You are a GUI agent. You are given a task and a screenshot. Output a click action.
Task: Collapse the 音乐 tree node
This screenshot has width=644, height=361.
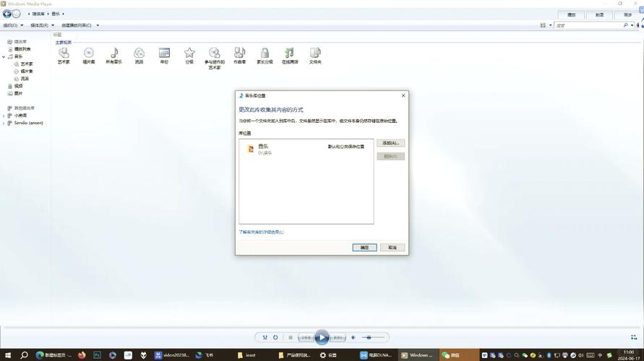4,56
